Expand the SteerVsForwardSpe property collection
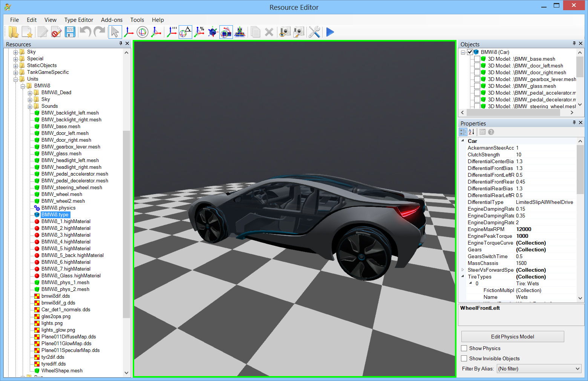Screen dimensions: 588x381 click(463, 270)
